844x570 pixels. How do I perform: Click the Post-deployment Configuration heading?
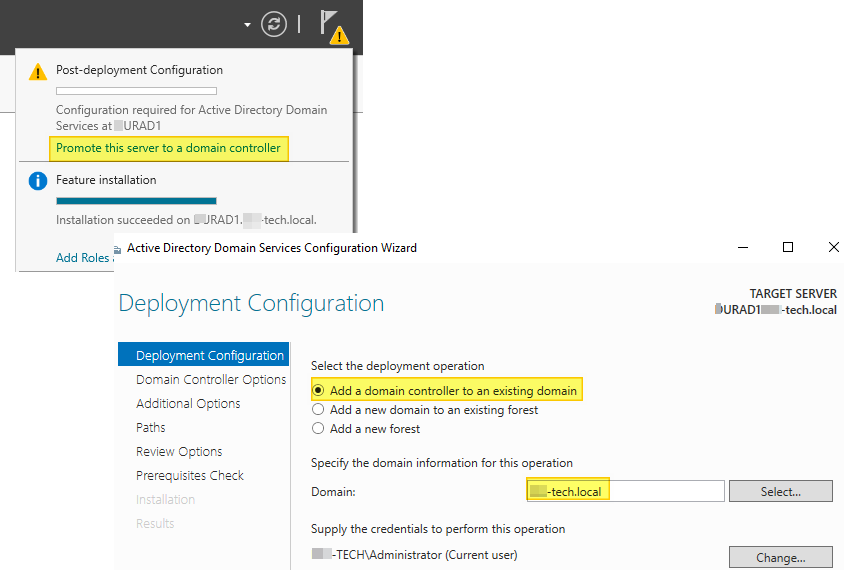[139, 70]
